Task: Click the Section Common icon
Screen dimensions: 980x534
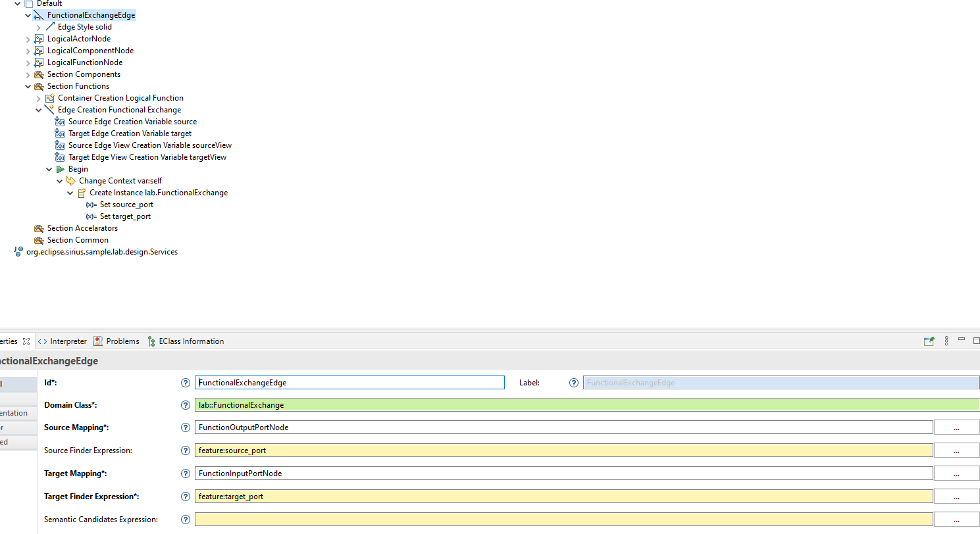Action: [x=39, y=240]
